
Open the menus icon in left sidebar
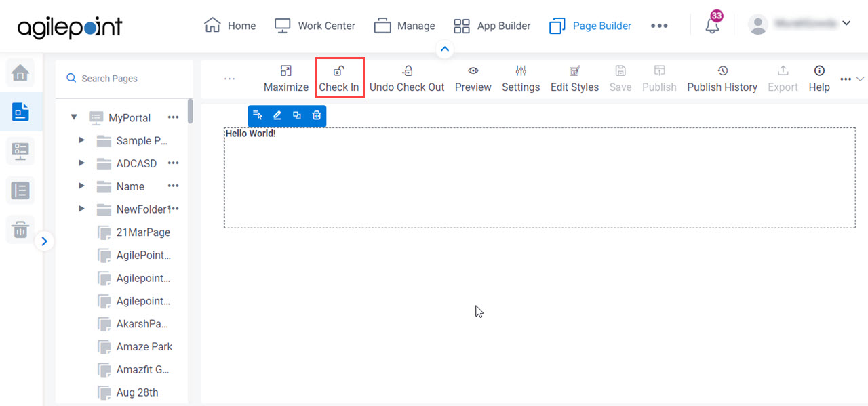coord(20,151)
